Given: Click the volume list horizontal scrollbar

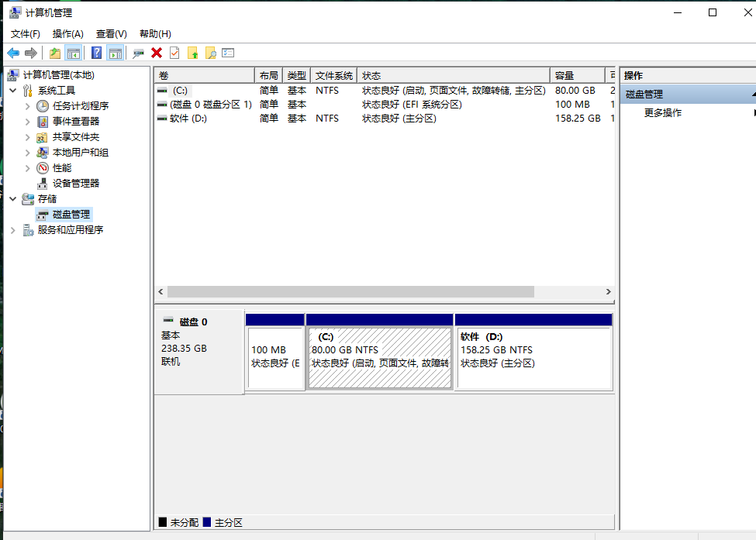Looking at the screenshot, I should coord(350,292).
